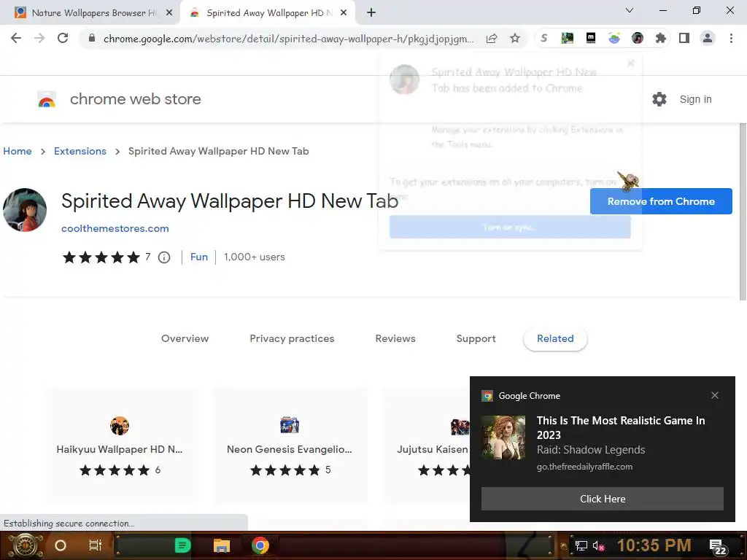Click the Spirited Away extension logo image

[25, 210]
